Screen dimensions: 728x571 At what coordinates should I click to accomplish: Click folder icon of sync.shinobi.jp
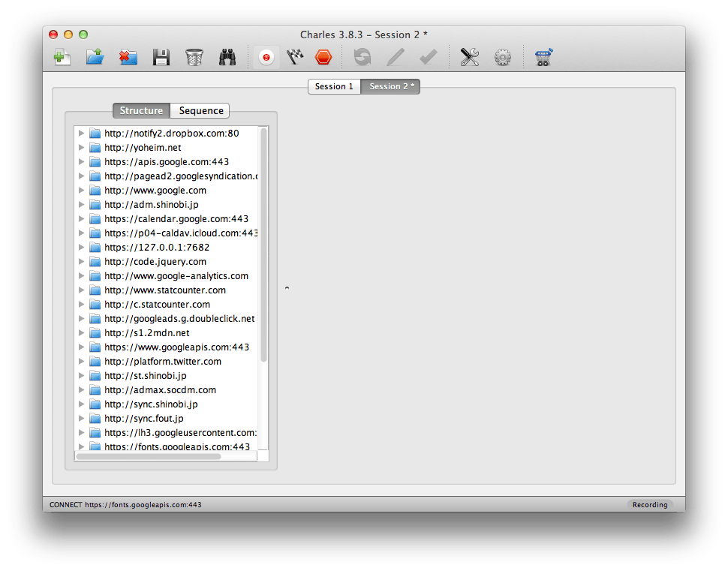pos(95,404)
